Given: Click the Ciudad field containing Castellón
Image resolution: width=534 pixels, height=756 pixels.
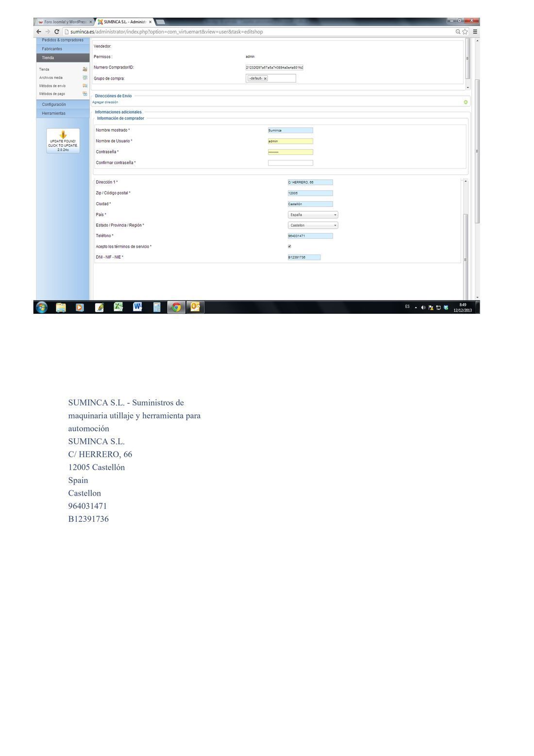Looking at the screenshot, I should pos(310,204).
